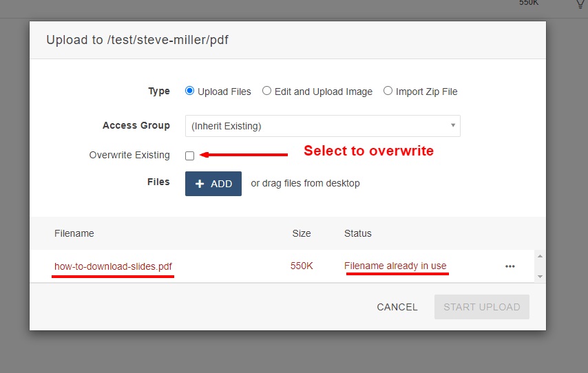Click the 550K size value in file row
Image resolution: width=588 pixels, height=373 pixels.
coord(302,266)
